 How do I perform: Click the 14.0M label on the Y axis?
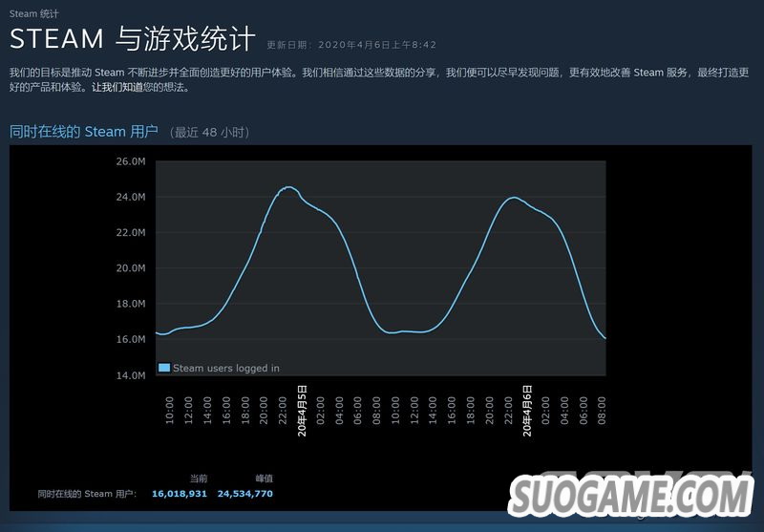point(130,375)
